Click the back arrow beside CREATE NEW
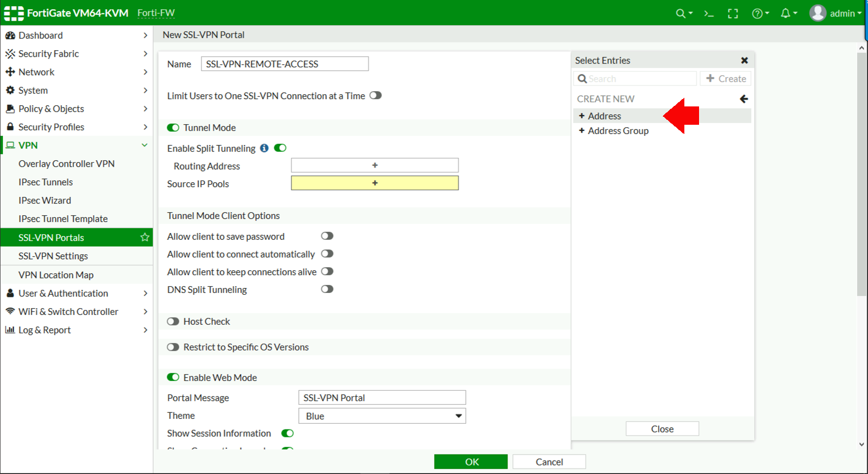Image resolution: width=868 pixels, height=474 pixels. (x=744, y=99)
